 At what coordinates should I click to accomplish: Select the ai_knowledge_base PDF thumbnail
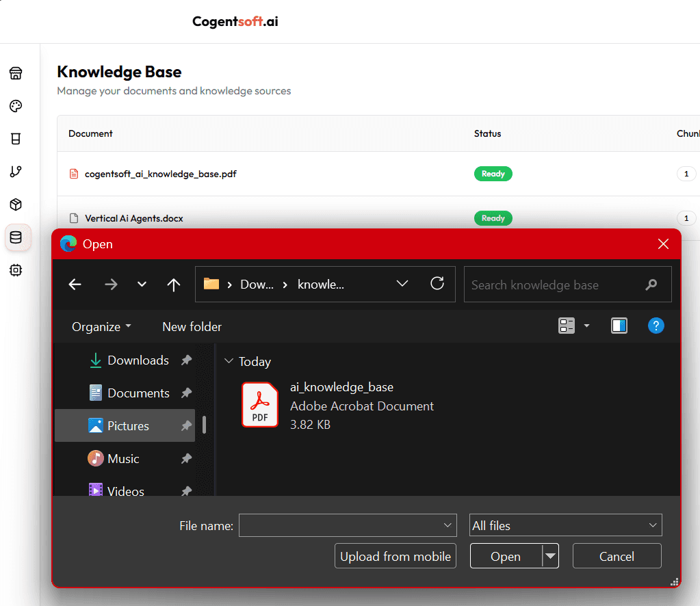(260, 405)
